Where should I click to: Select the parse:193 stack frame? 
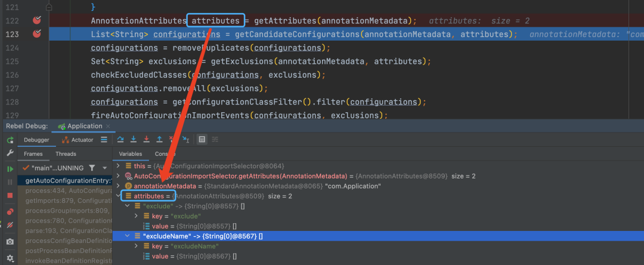[65, 230]
